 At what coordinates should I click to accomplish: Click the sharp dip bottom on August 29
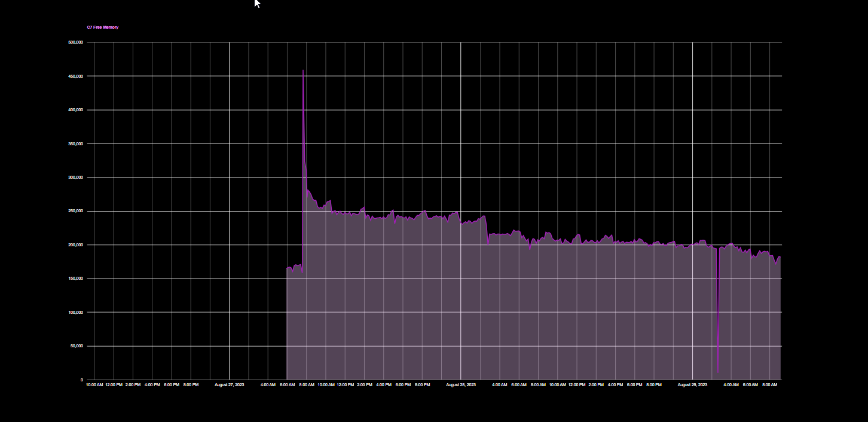[718, 373]
